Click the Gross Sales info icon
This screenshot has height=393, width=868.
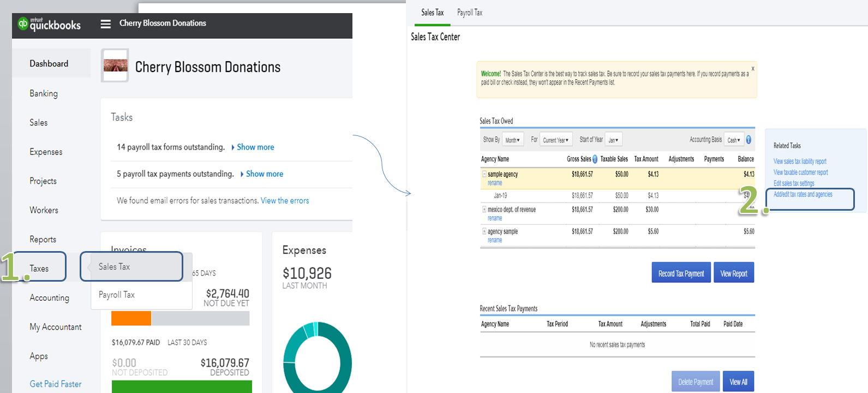click(595, 159)
